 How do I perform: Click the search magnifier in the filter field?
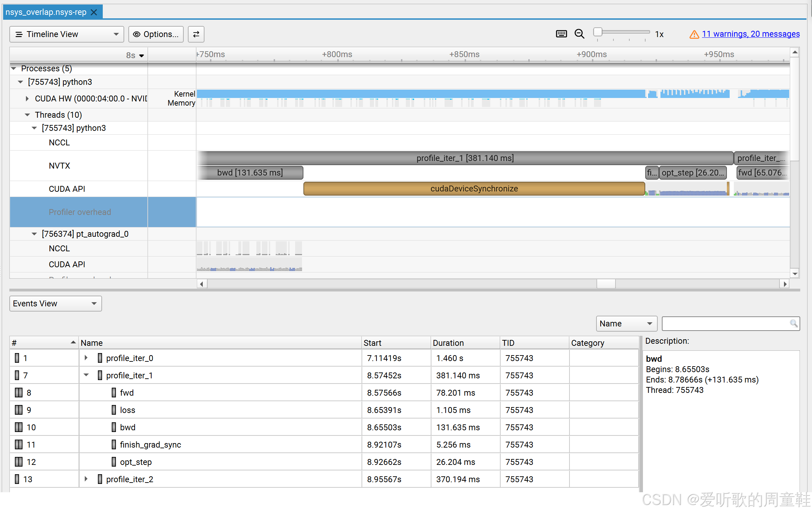click(794, 323)
